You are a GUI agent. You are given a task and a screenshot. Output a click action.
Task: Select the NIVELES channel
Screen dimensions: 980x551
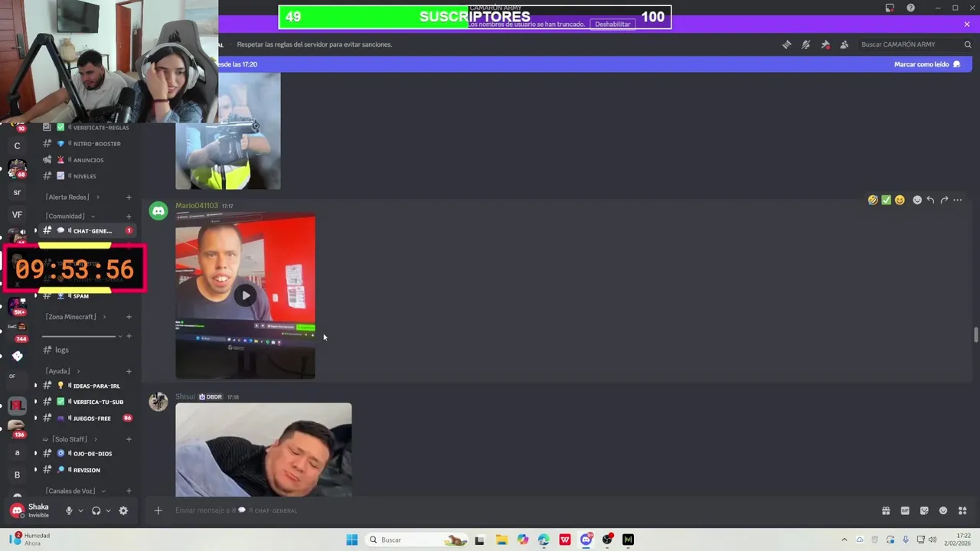point(87,176)
